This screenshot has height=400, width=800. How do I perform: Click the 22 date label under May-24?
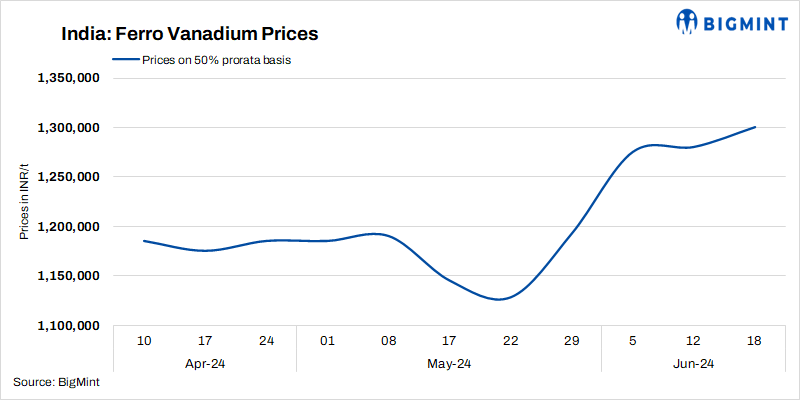510,342
